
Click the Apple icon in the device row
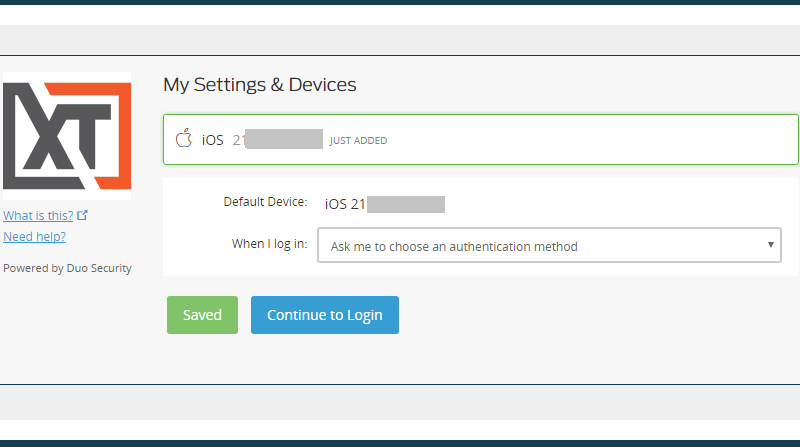tap(183, 139)
